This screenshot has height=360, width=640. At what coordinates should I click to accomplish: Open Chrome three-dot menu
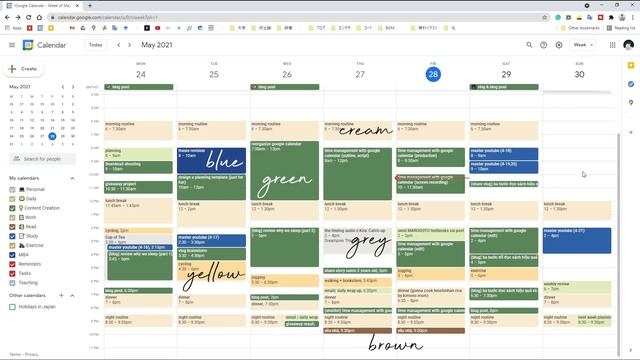tap(633, 17)
